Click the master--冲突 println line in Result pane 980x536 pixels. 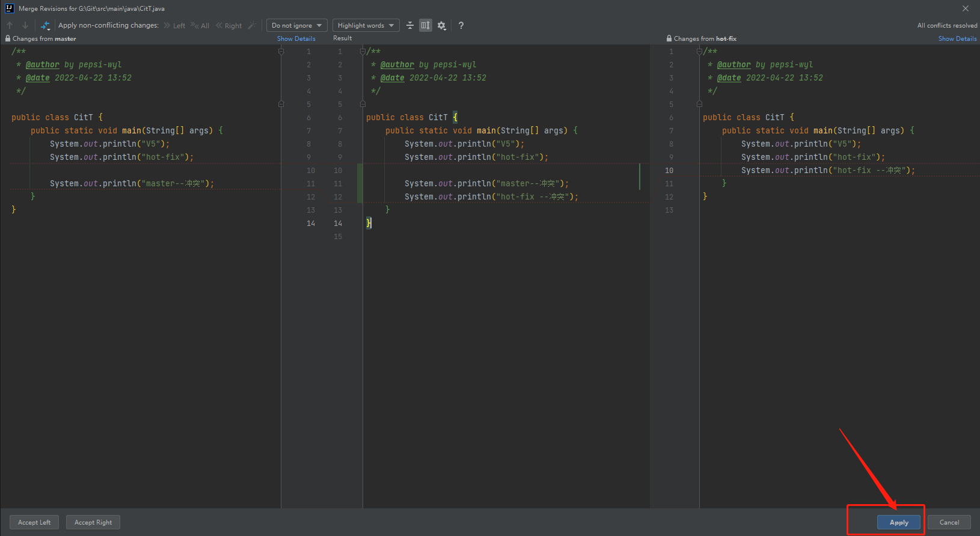pyautogui.click(x=486, y=183)
